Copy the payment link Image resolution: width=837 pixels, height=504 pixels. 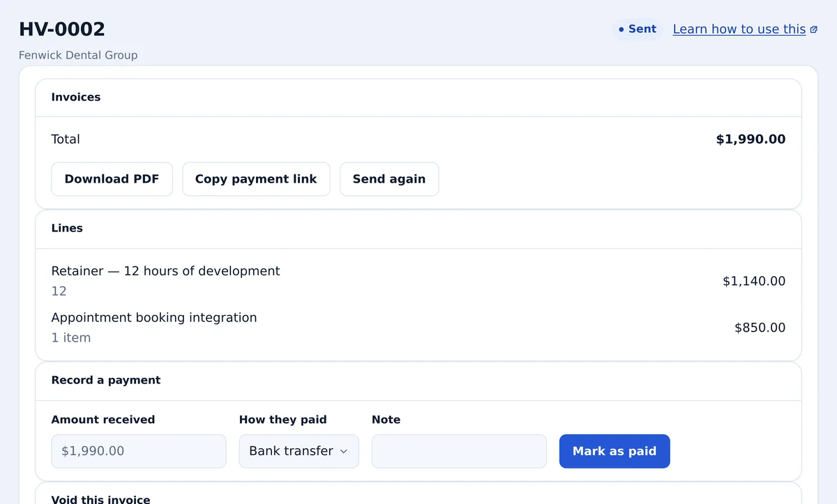(256, 179)
